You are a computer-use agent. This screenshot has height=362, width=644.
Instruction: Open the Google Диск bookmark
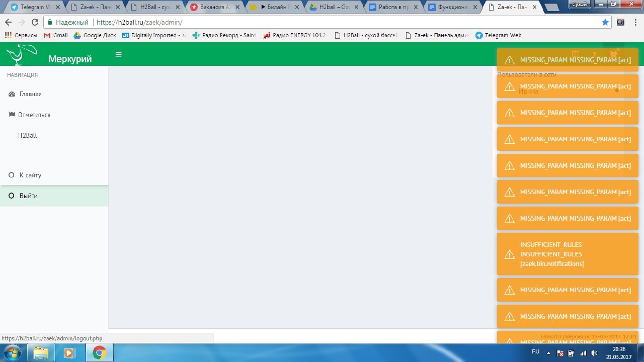click(95, 35)
